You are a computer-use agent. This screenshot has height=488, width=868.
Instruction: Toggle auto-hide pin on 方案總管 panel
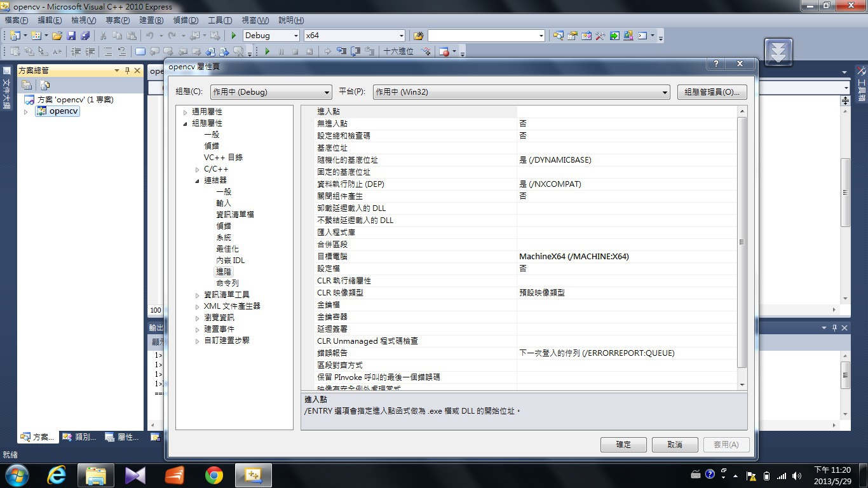127,71
